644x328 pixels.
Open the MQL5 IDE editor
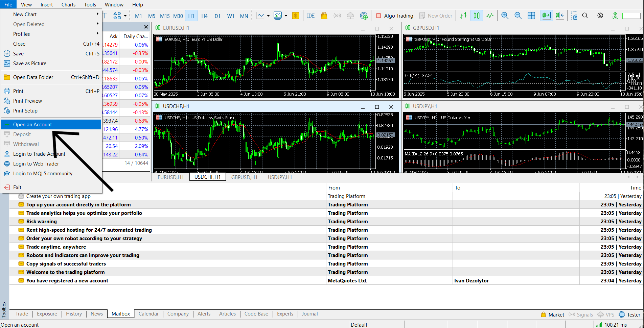tap(310, 16)
